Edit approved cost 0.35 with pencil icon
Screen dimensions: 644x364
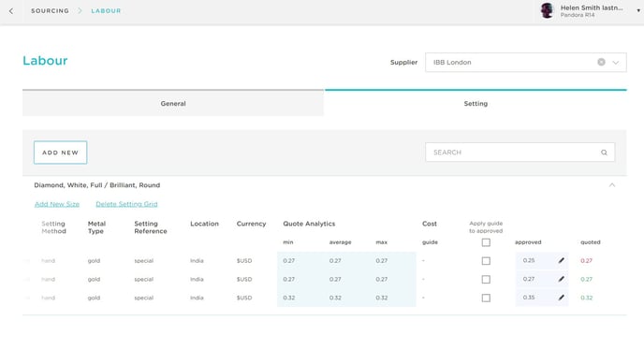click(x=561, y=298)
